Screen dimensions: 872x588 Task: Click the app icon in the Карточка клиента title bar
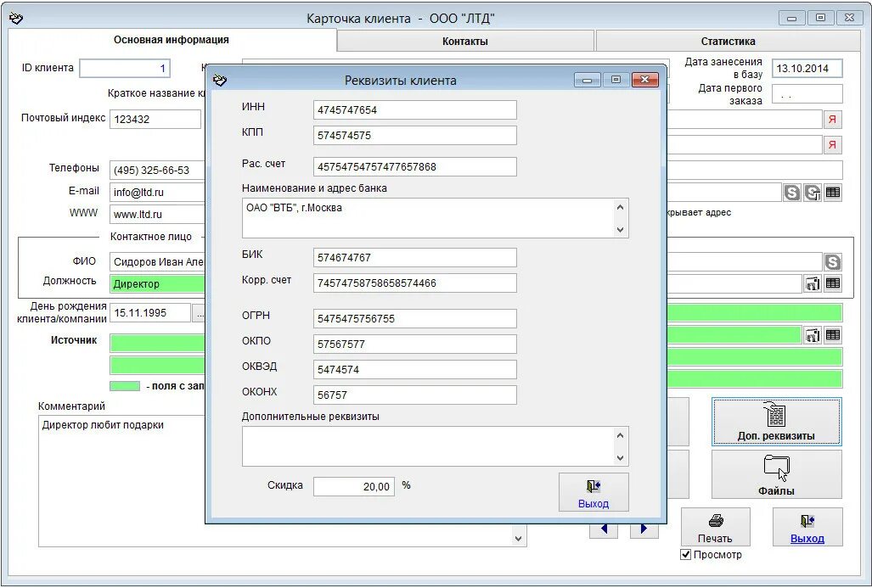tap(16, 19)
